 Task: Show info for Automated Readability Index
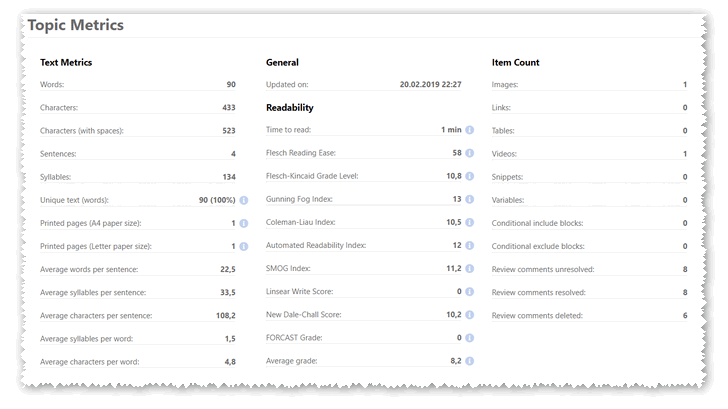470,246
